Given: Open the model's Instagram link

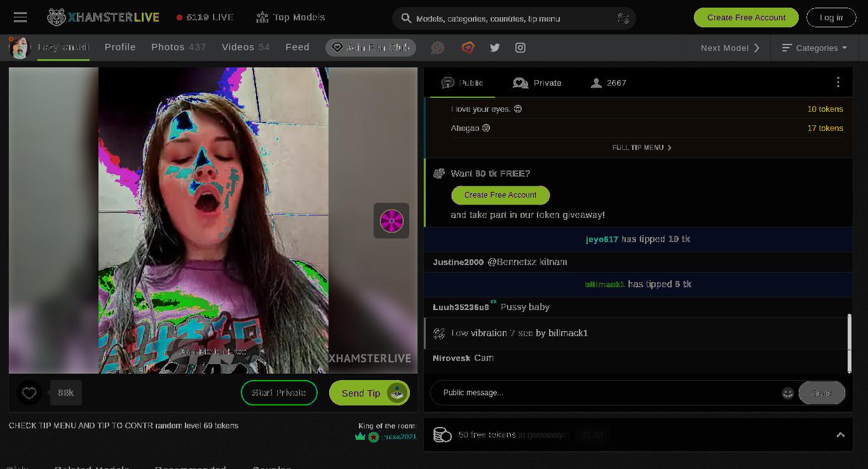Looking at the screenshot, I should coord(520,48).
